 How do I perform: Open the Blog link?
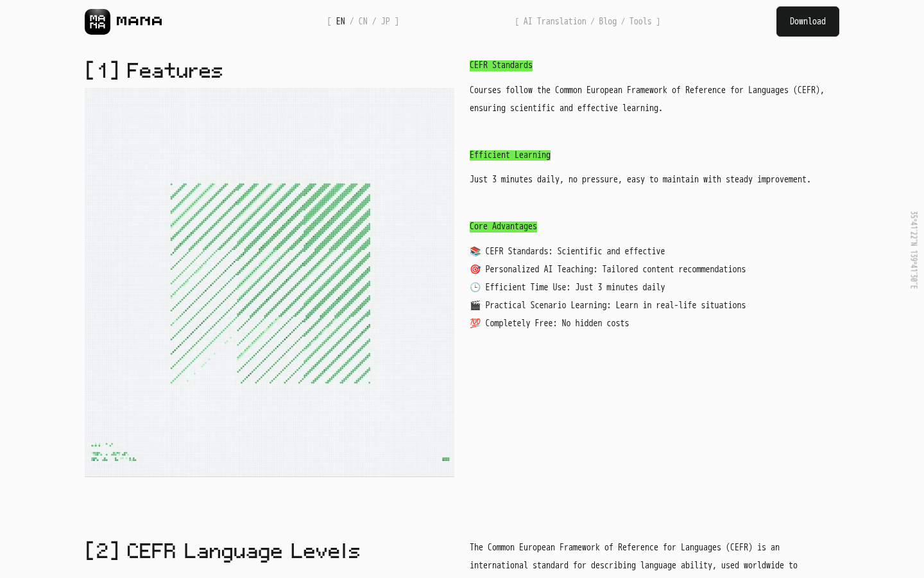608,21
